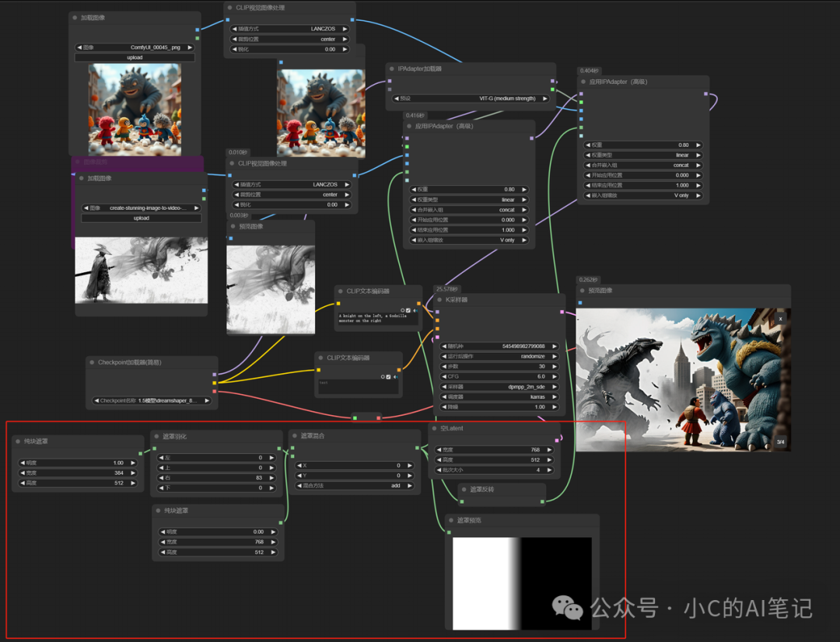The image size is (840, 642).
Task: Collapse the 空Latent node via title dot
Action: click(434, 428)
